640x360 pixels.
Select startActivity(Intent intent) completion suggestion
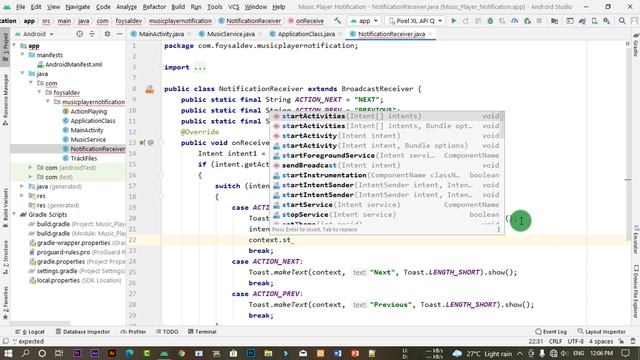(387, 136)
